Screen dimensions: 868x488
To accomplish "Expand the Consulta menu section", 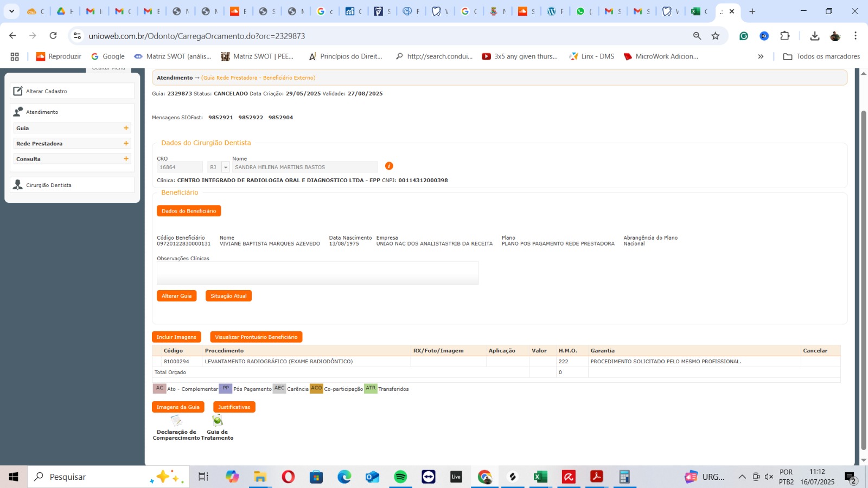I will [126, 159].
